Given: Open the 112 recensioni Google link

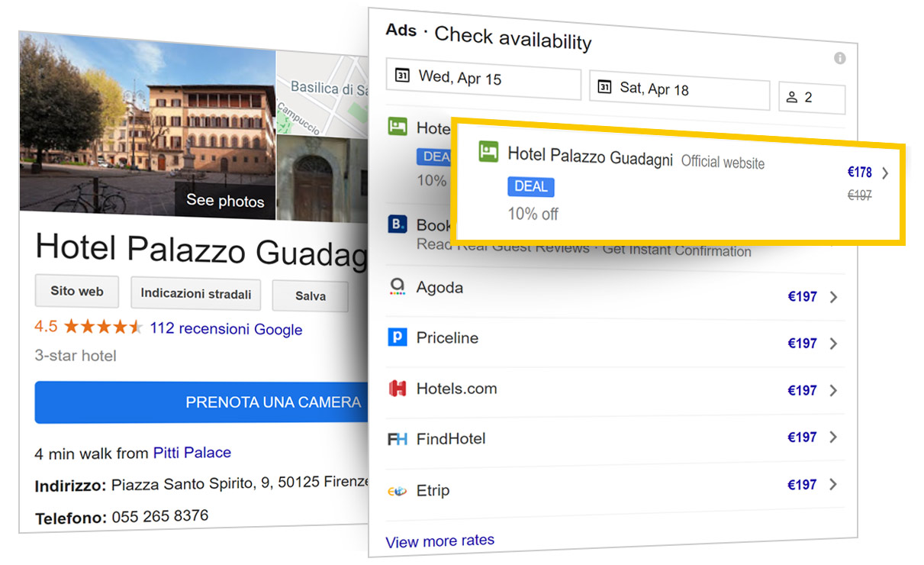Looking at the screenshot, I should coord(226,329).
